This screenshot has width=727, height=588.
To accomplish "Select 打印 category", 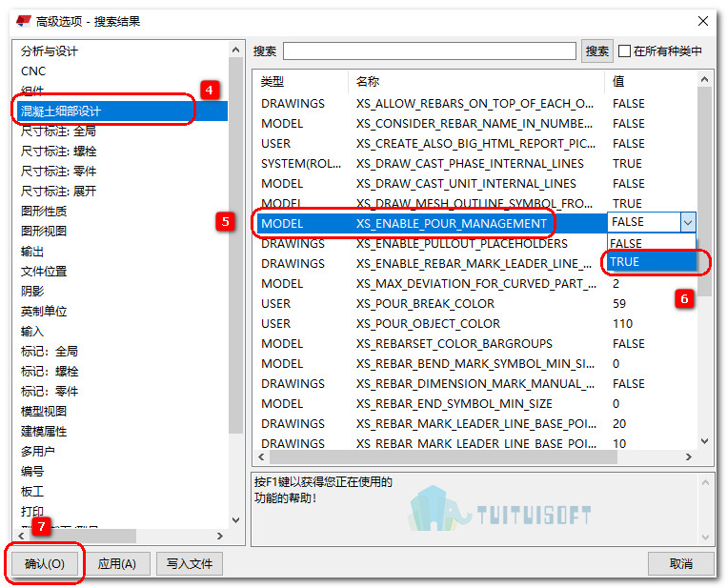I will coord(32,511).
